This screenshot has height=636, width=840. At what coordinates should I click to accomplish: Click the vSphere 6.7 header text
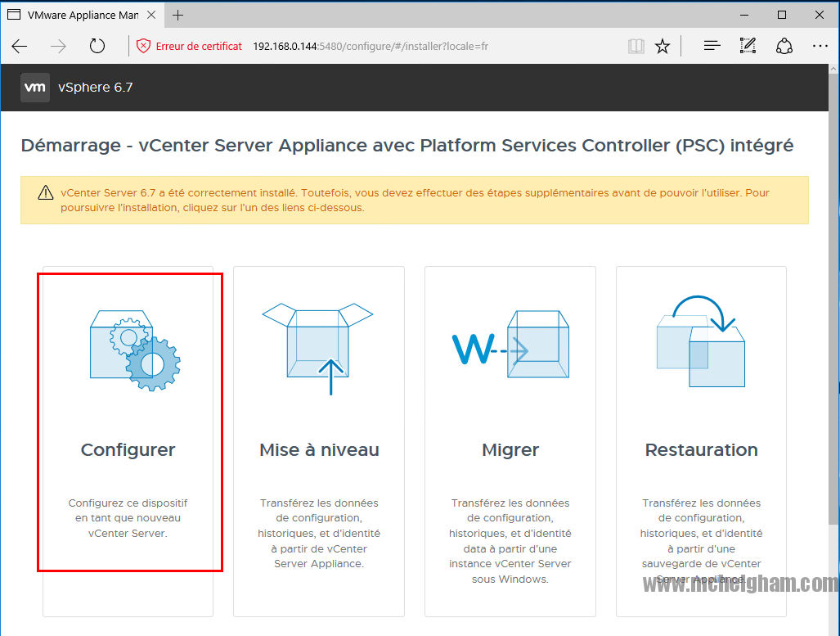pyautogui.click(x=96, y=88)
